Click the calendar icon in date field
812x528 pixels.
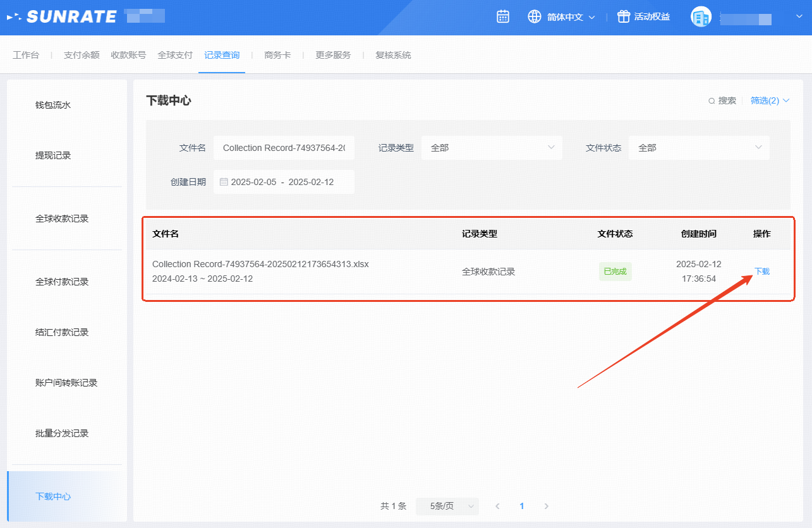click(x=224, y=182)
